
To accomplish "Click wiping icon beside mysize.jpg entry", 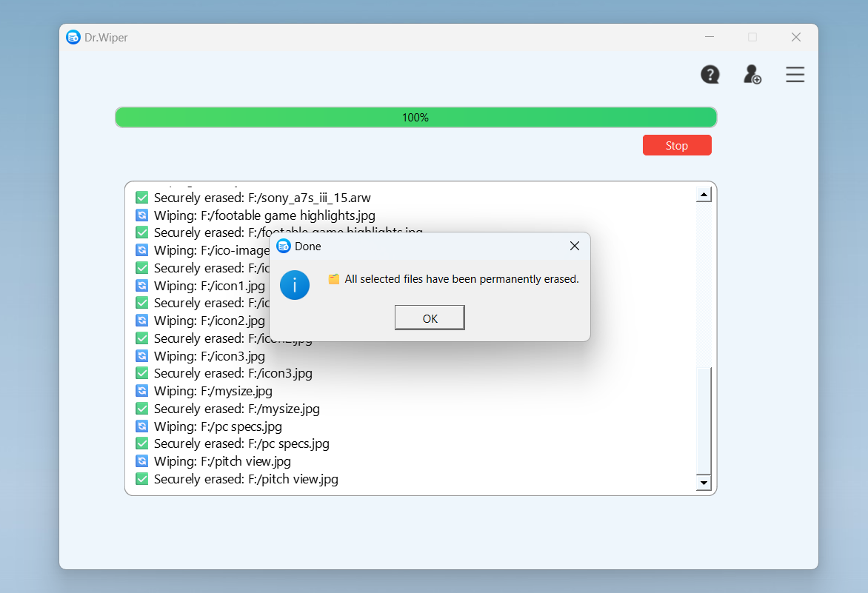I will 142,391.
